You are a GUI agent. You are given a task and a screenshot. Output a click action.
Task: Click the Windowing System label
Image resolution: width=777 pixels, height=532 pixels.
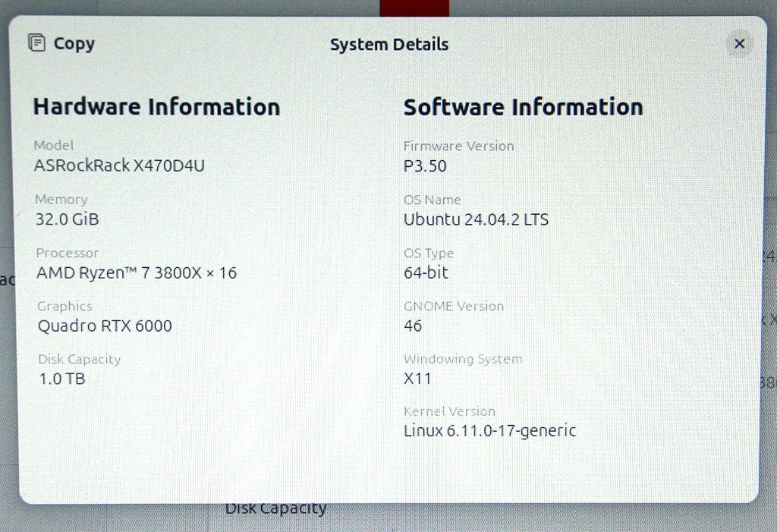click(x=463, y=359)
